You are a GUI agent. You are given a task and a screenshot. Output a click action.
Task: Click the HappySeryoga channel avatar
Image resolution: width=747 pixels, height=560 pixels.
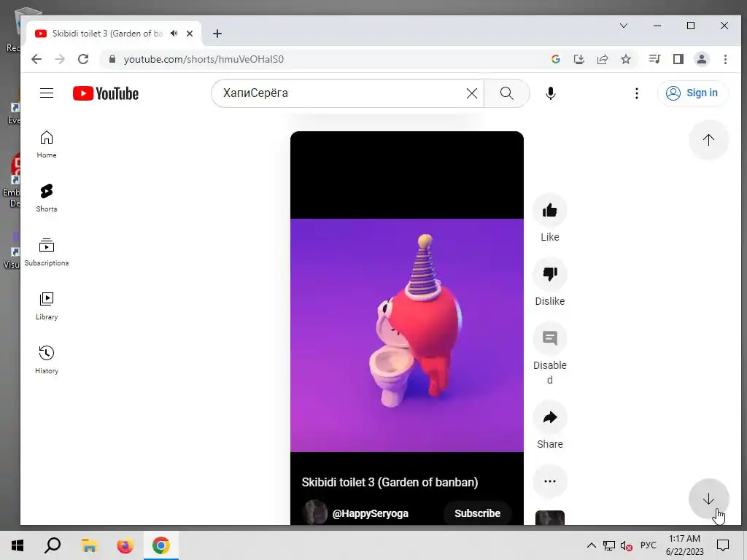(x=315, y=513)
